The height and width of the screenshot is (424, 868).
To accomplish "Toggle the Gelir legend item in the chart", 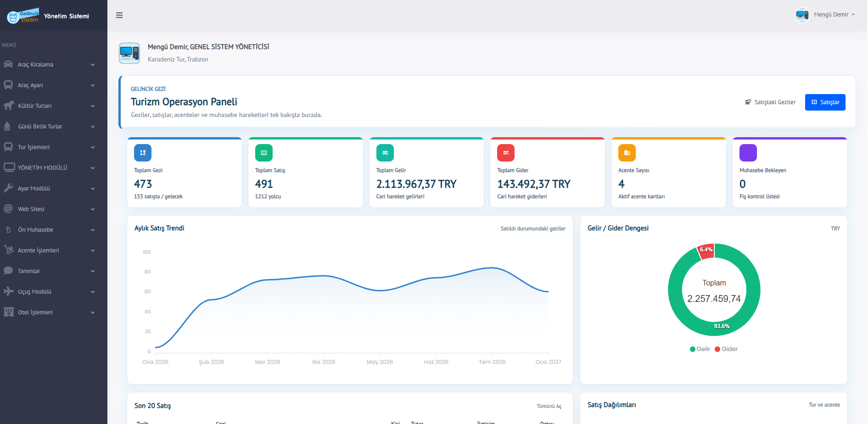I will click(x=700, y=349).
